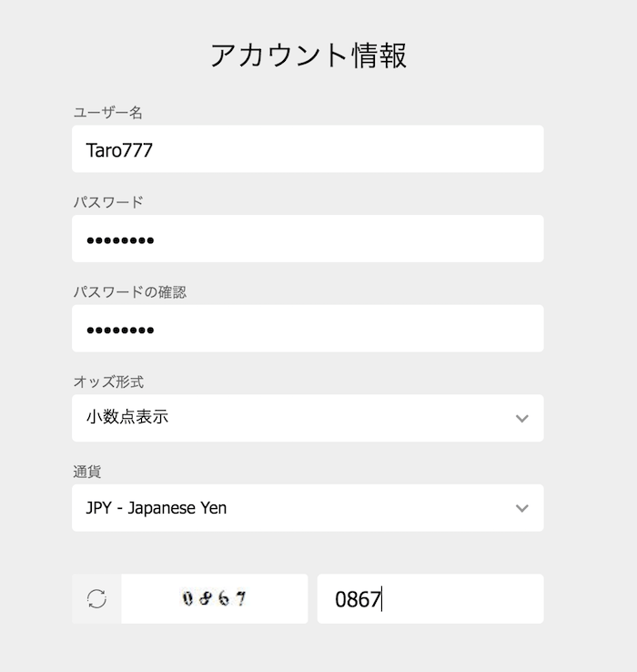Click the captcha digit 8

pyautogui.click(x=206, y=598)
